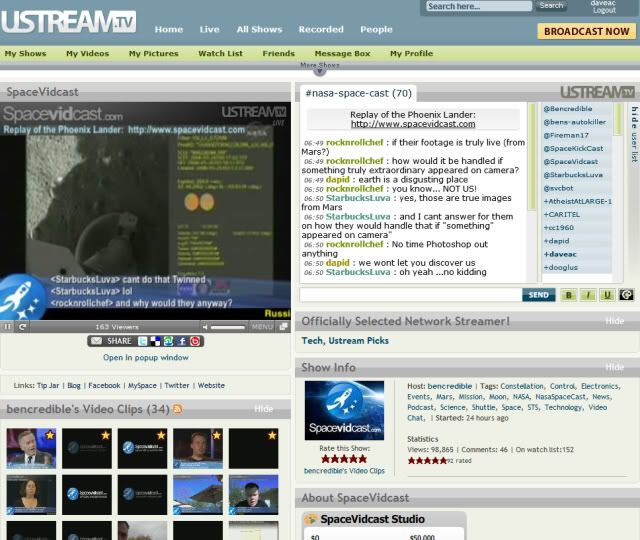640x540 pixels.
Task: Share the show on Twitter icon
Action: [x=142, y=341]
